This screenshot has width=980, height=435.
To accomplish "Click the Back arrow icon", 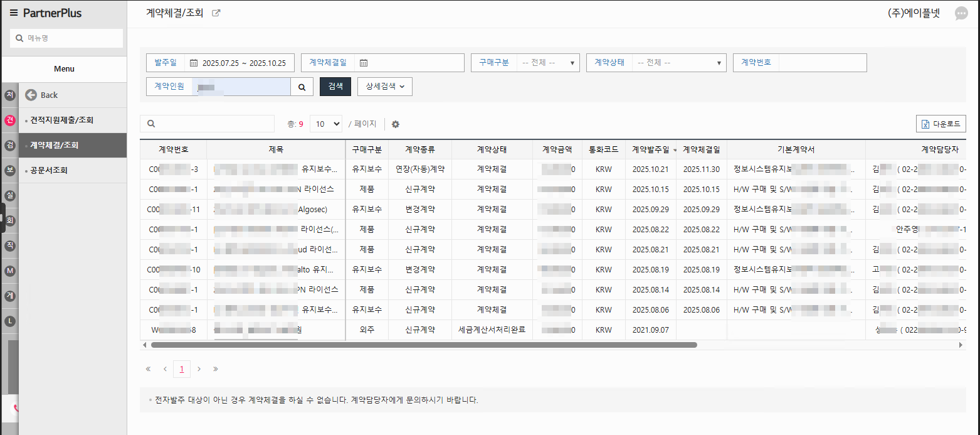I will tap(31, 95).
